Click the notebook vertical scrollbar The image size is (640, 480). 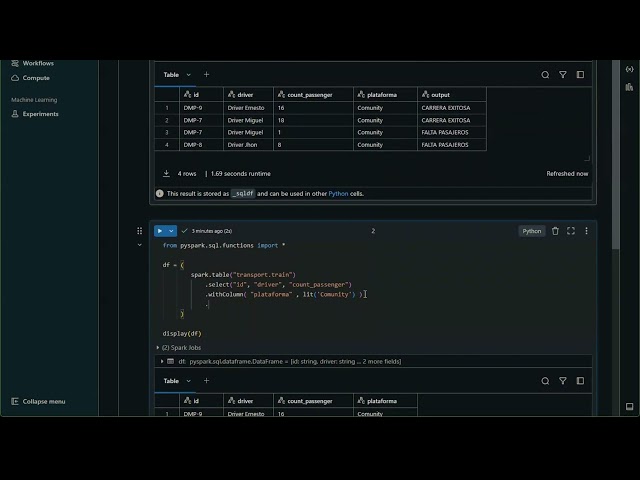pos(616,154)
